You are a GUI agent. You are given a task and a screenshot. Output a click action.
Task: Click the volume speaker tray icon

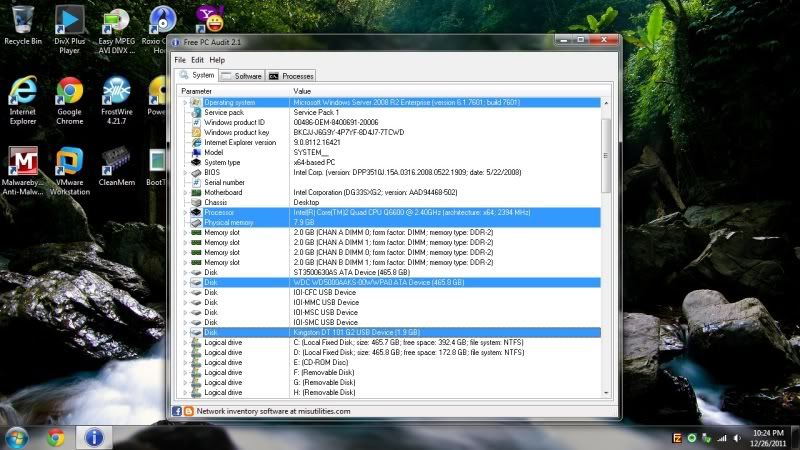pyautogui.click(x=737, y=438)
